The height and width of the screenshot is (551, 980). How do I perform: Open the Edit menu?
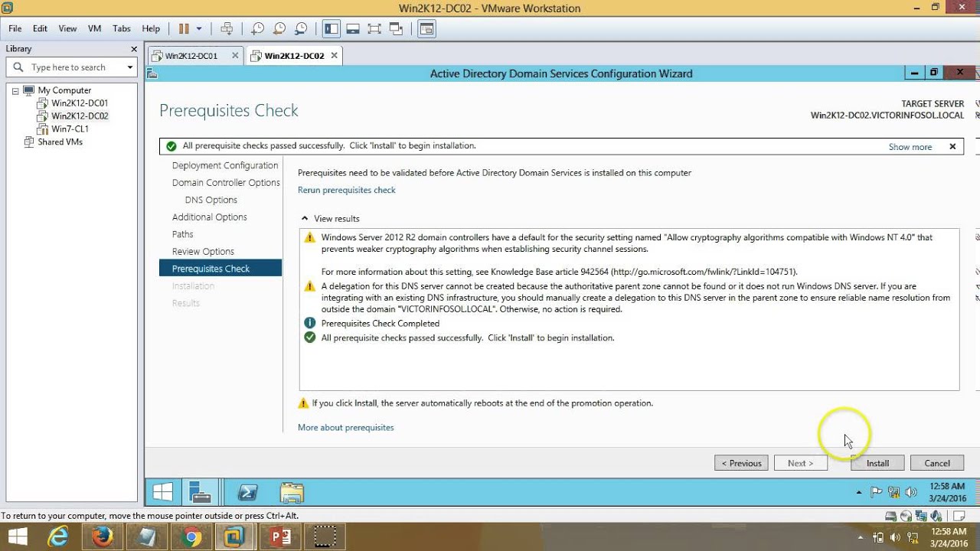(x=40, y=28)
